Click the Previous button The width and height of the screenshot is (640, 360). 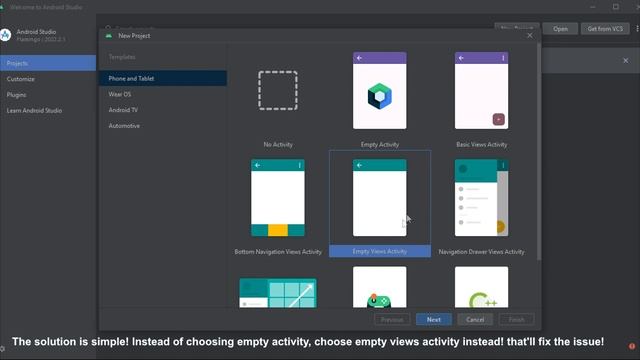pyautogui.click(x=392, y=320)
